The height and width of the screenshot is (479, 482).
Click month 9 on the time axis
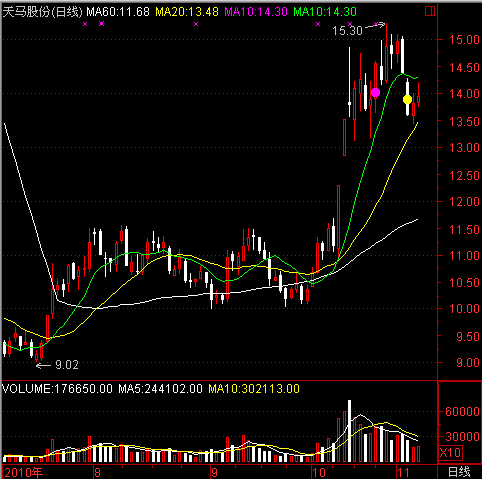click(214, 472)
